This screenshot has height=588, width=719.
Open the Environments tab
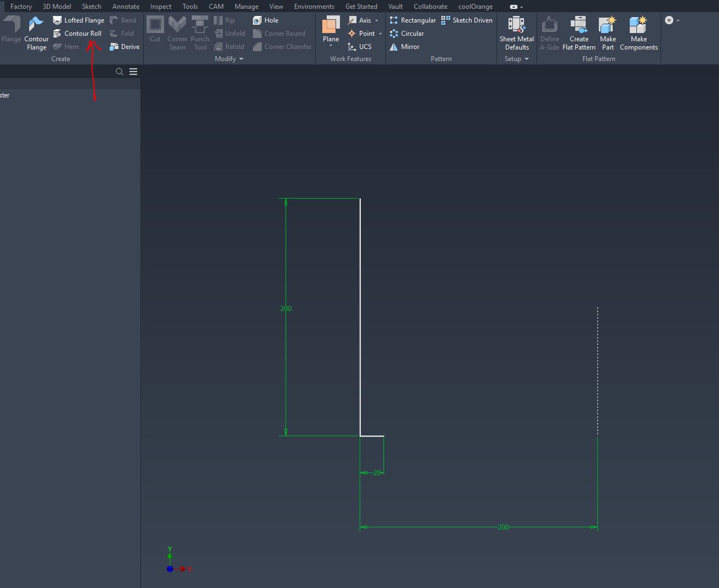click(314, 7)
